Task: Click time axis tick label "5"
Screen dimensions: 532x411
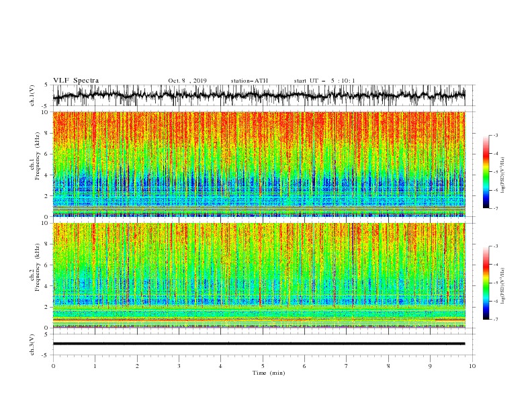Action: click(263, 366)
